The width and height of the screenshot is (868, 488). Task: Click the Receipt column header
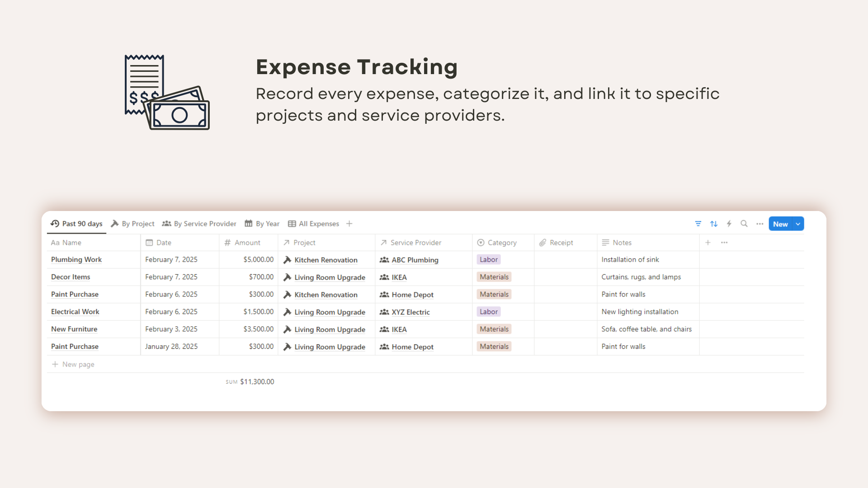(566, 243)
